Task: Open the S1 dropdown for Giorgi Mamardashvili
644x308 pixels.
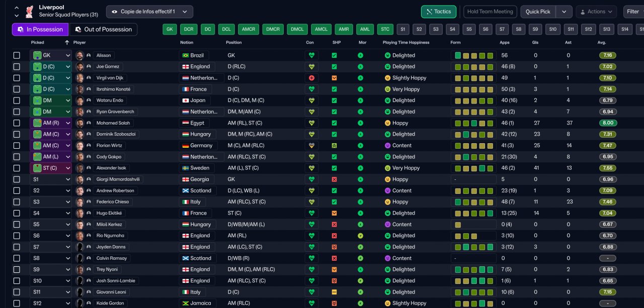Action: [x=51, y=179]
